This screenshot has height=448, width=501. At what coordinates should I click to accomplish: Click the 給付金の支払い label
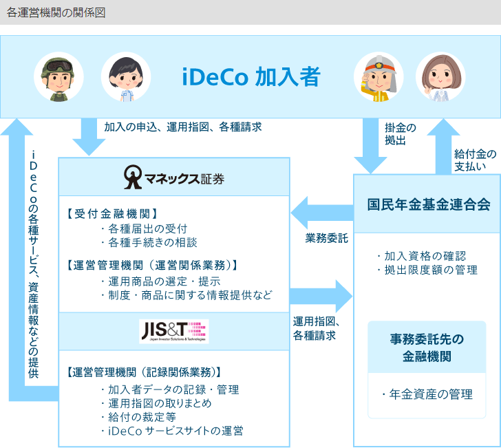475,160
